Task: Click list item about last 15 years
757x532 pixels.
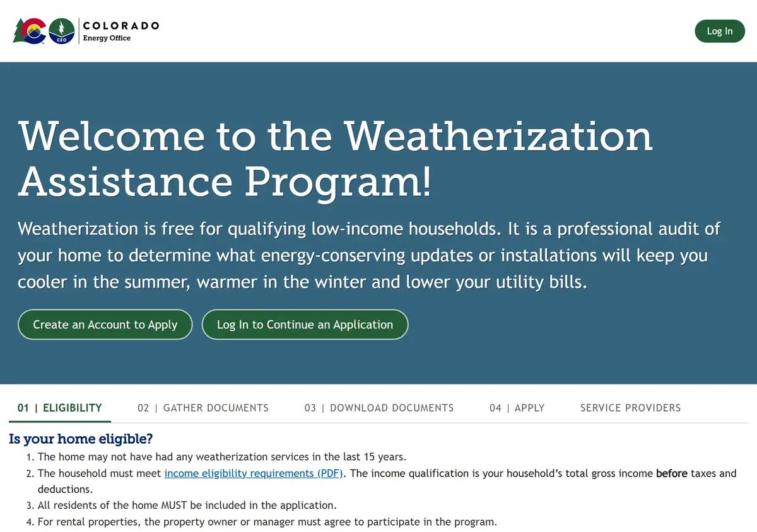Action: coord(222,457)
